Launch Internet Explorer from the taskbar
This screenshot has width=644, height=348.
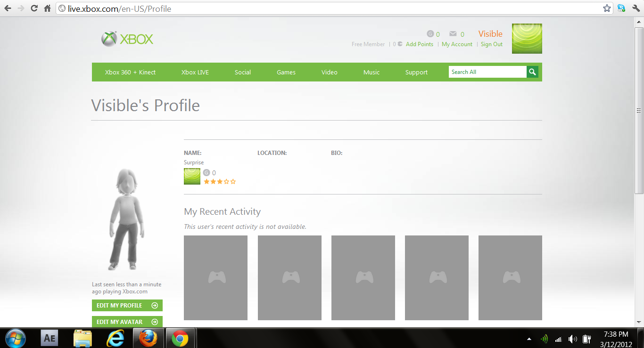pyautogui.click(x=115, y=338)
